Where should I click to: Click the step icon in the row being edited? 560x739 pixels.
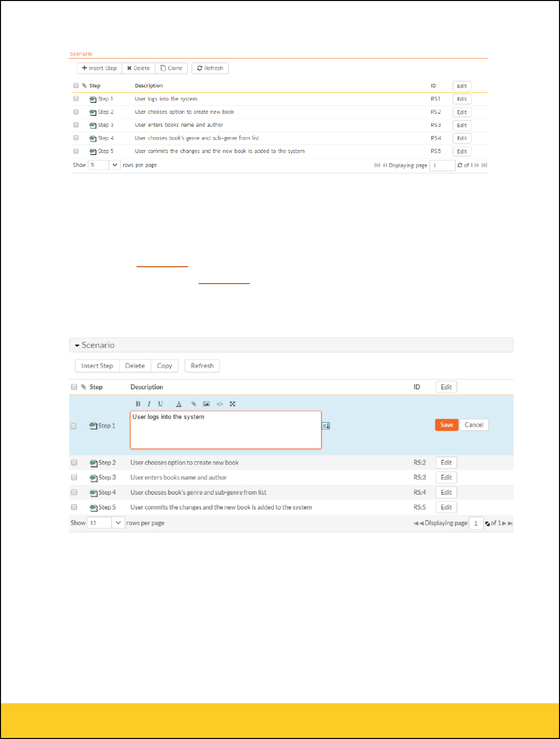93,426
